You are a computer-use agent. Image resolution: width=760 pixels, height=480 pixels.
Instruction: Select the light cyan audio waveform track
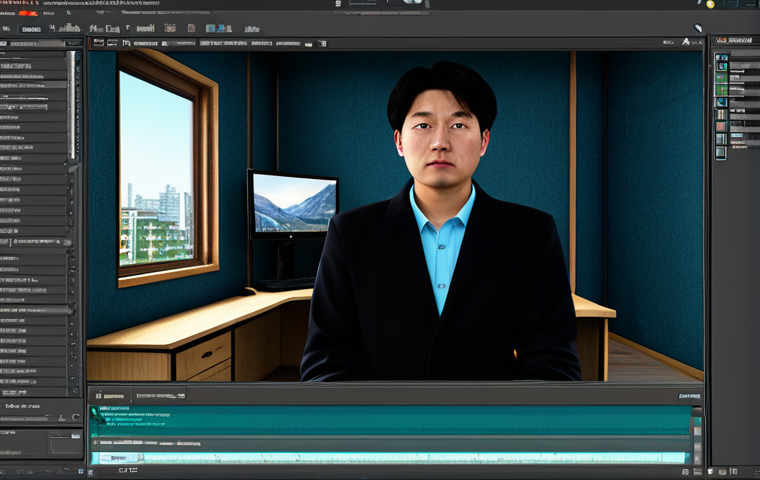390,458
